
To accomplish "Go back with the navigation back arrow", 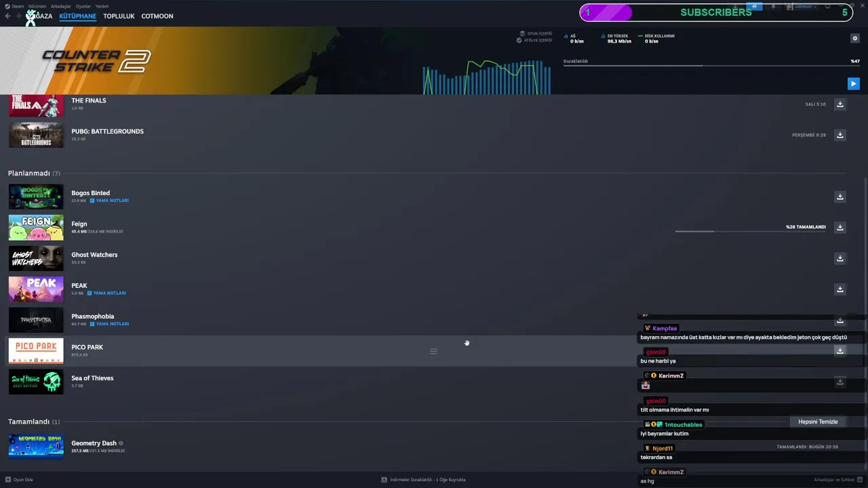I will click(x=8, y=16).
